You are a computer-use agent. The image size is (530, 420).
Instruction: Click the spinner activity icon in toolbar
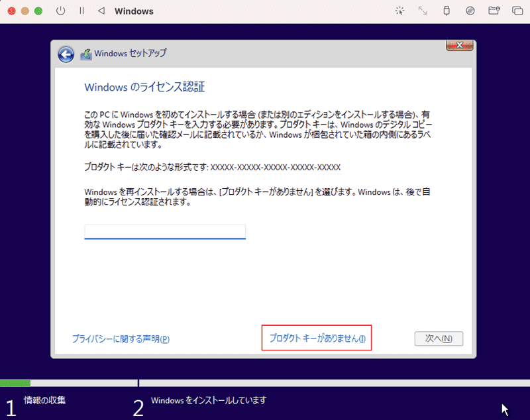400,11
